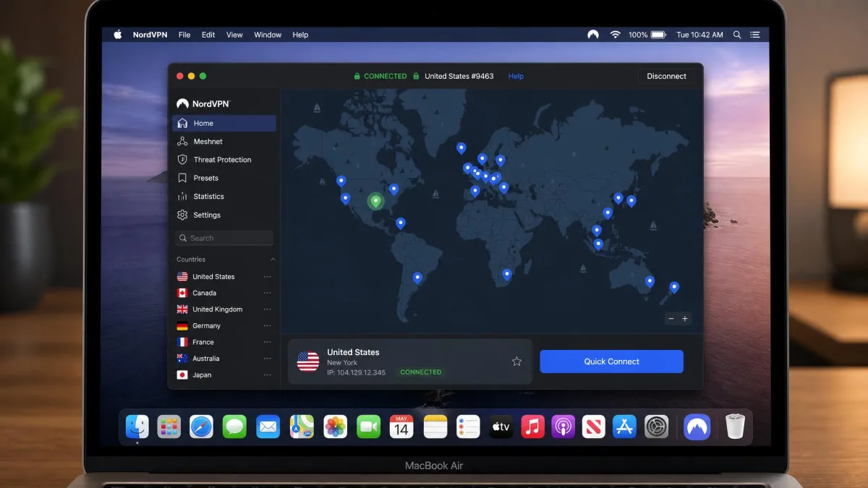Collapse the Countries list chevron

click(273, 260)
